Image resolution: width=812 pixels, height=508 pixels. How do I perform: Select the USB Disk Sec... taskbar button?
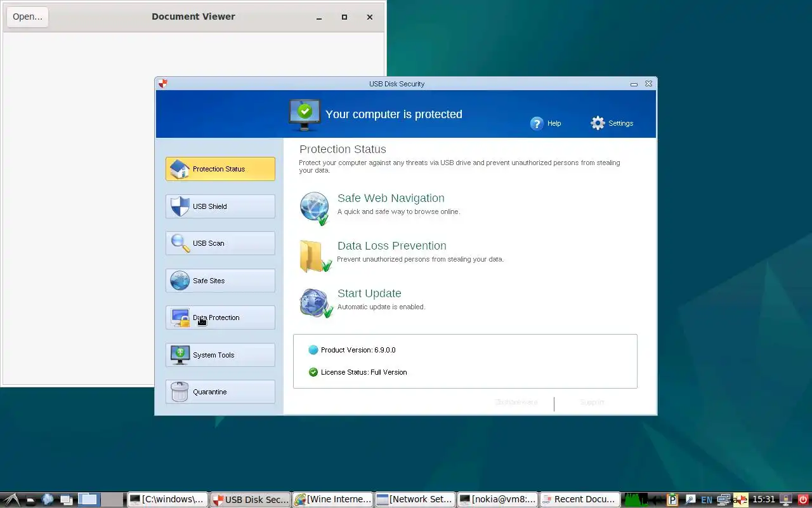pos(250,500)
